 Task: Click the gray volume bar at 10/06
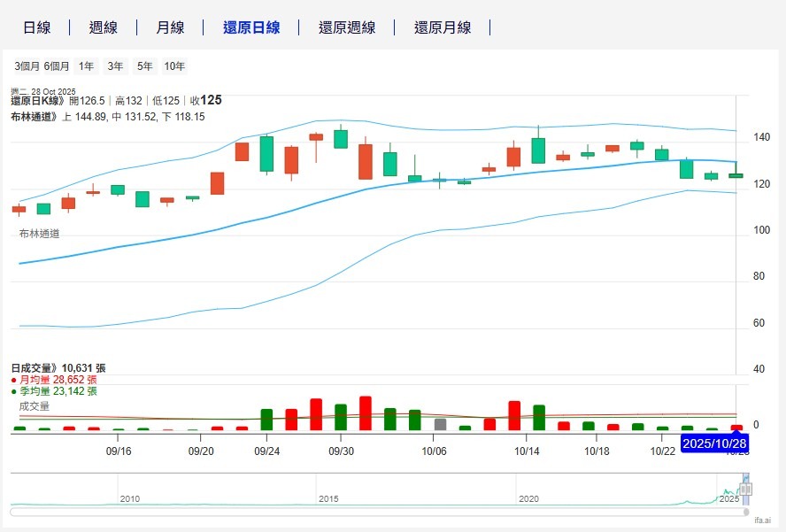pos(440,424)
